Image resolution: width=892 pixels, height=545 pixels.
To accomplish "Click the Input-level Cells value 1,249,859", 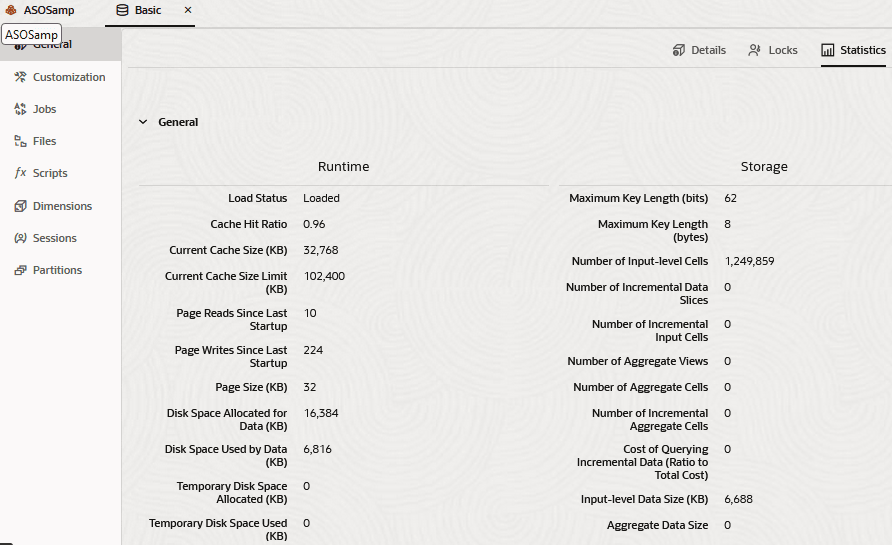I will point(749,261).
